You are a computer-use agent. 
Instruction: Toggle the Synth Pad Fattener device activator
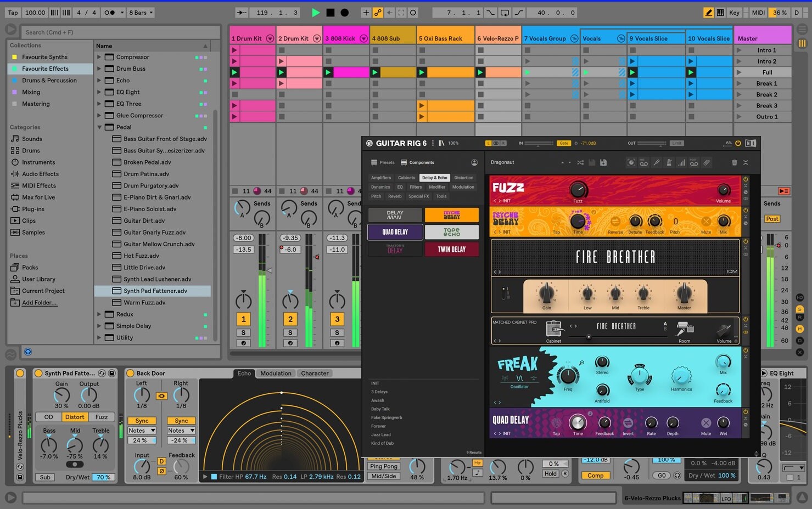click(x=38, y=373)
